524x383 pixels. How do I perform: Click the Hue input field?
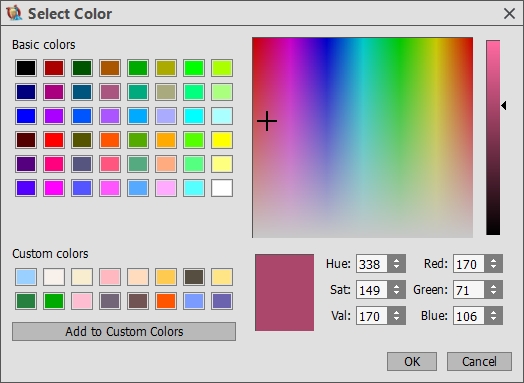click(372, 264)
